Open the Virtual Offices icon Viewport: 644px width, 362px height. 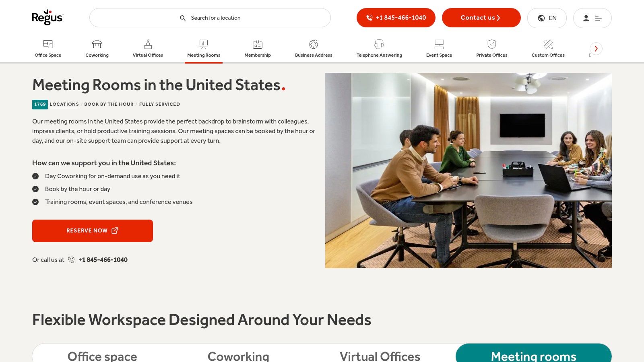click(148, 44)
